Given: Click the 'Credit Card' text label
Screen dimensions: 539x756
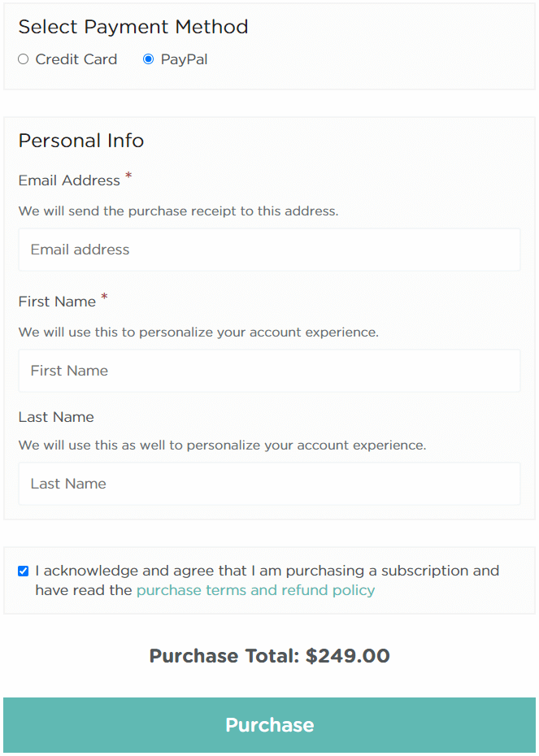Looking at the screenshot, I should [x=76, y=59].
